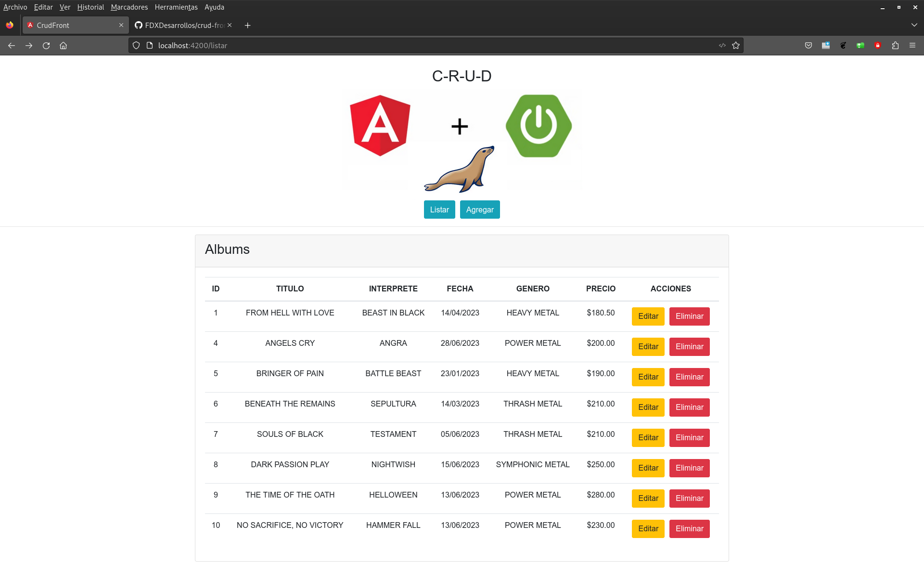Click the GNOME foot extension icon

[x=843, y=45]
